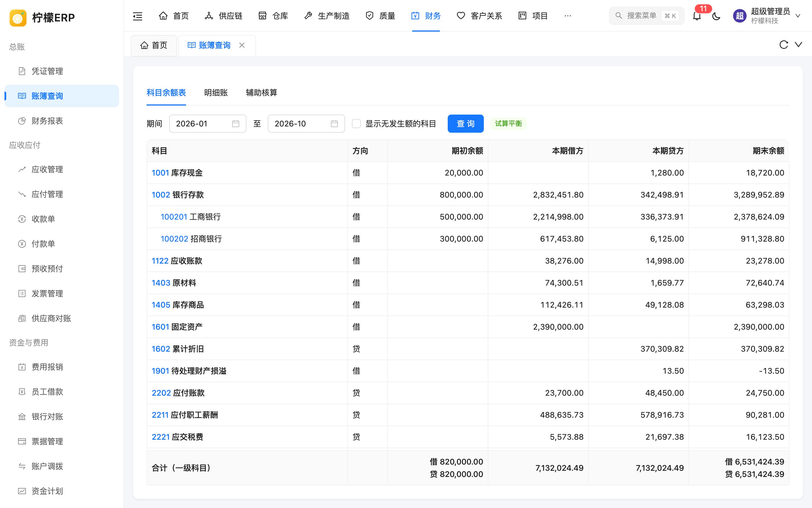Switch to 明细账 tab

(216, 93)
